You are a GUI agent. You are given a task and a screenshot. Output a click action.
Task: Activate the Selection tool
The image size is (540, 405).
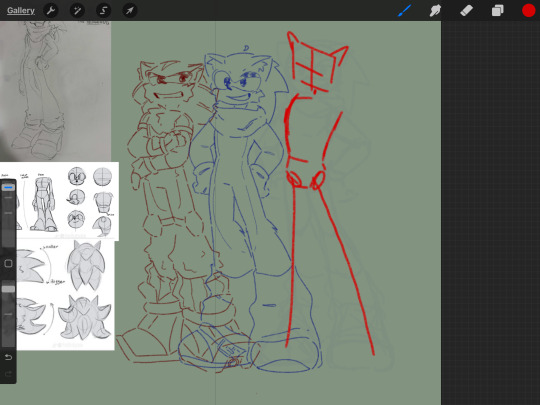103,11
